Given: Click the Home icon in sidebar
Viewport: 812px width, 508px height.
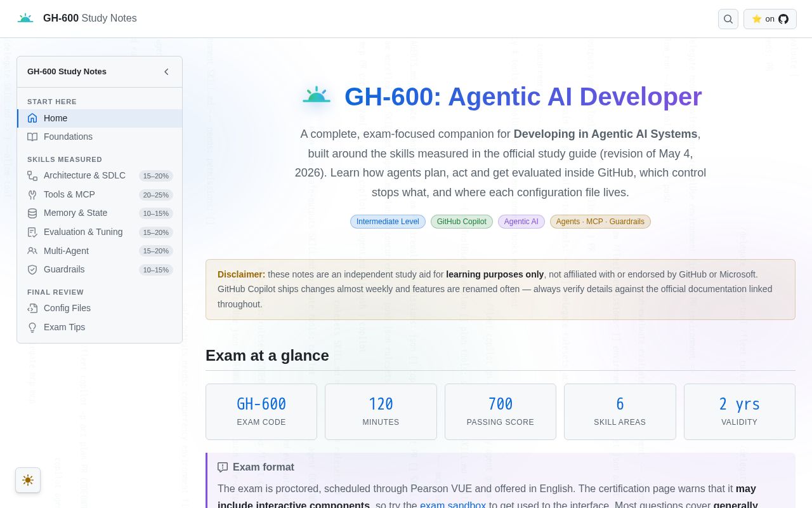Looking at the screenshot, I should (32, 118).
